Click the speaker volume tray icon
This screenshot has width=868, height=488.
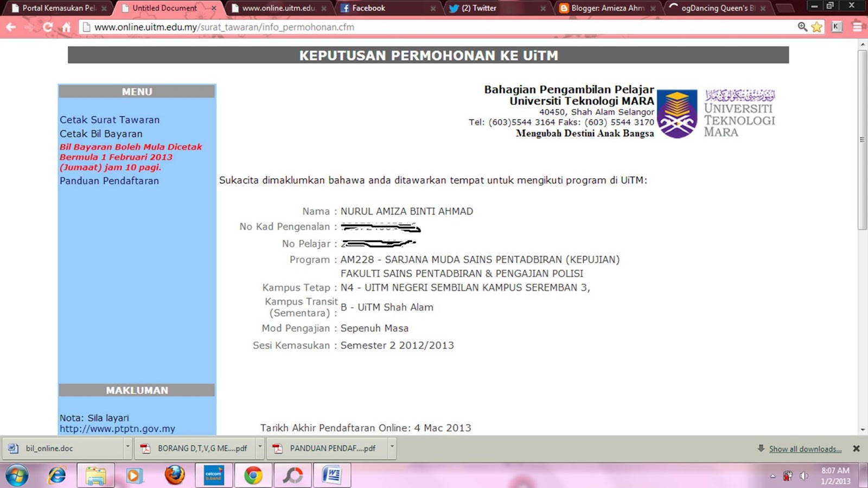tap(804, 476)
